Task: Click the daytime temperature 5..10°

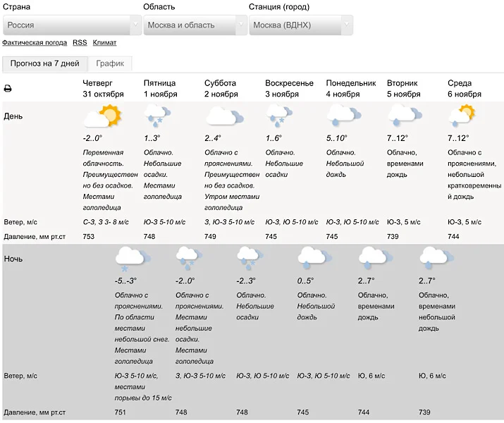Action: pyautogui.click(x=336, y=138)
